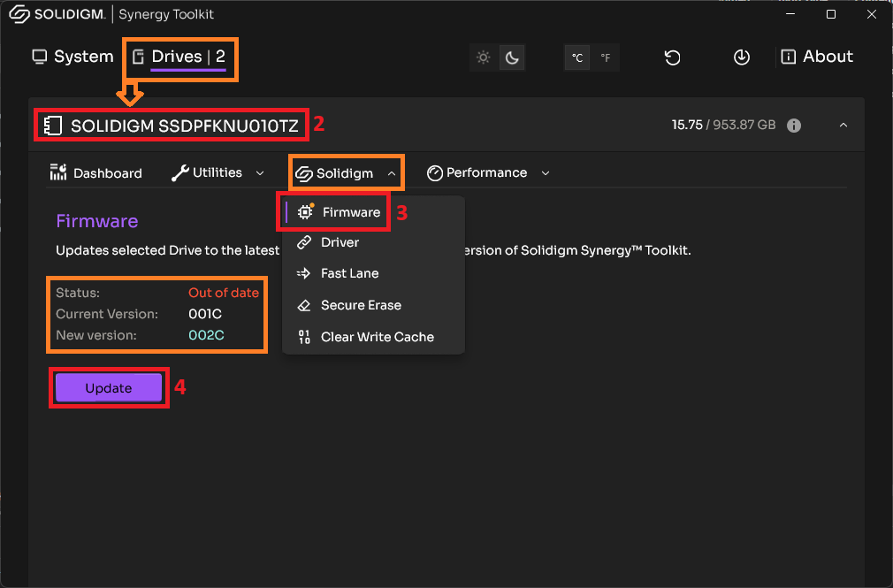Viewport: 893px width, 588px height.
Task: Click the Dashboard chart icon
Action: tap(58, 172)
